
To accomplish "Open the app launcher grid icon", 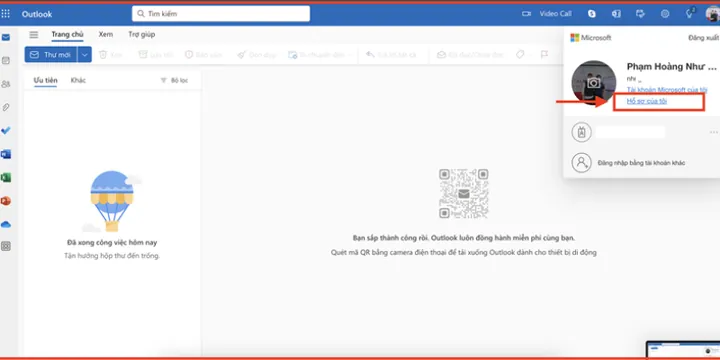I will (6, 14).
